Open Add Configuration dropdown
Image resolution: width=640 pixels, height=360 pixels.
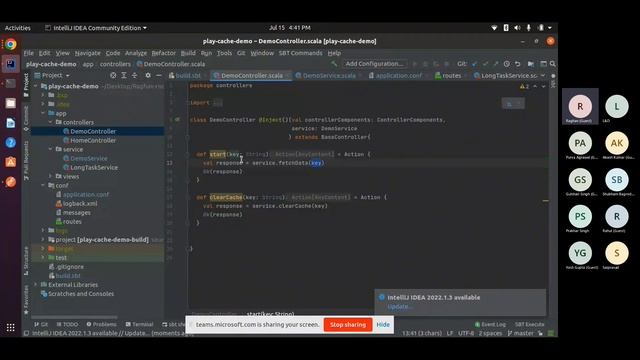click(x=374, y=64)
